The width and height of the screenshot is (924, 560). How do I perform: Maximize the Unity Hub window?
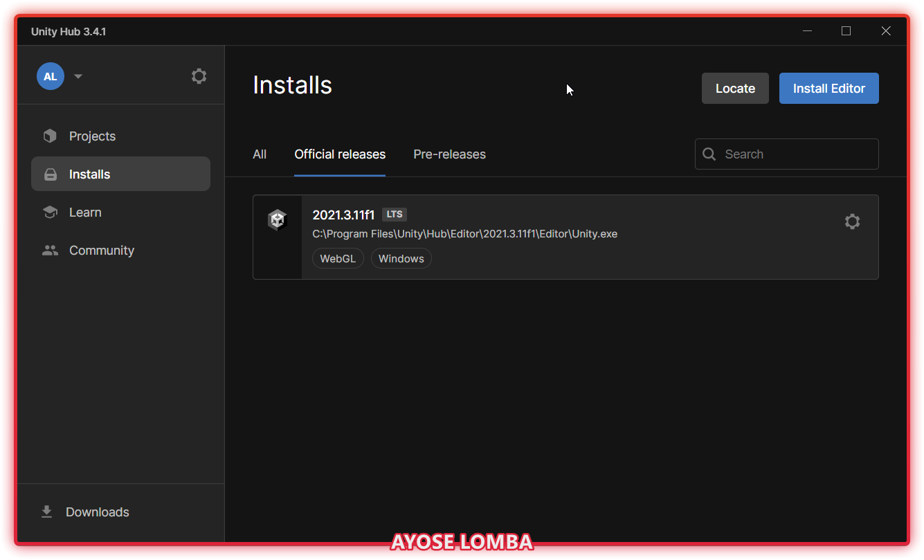(846, 31)
